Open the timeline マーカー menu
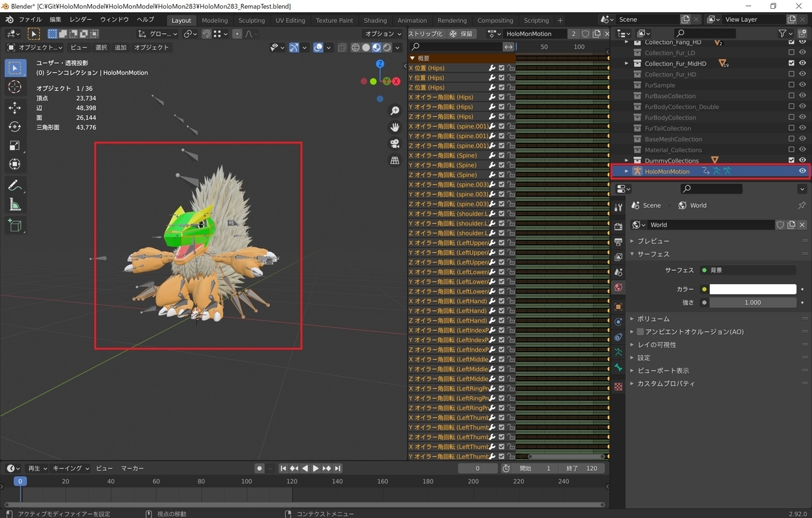This screenshot has width=812, height=518. tap(133, 468)
